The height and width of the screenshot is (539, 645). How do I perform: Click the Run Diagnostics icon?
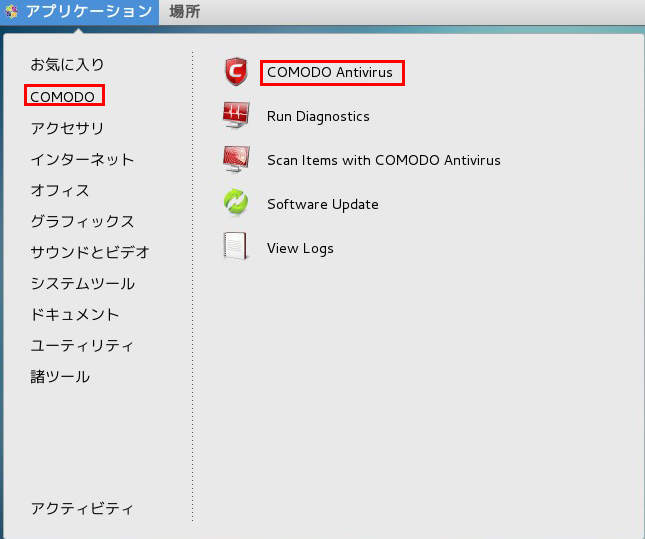pyautogui.click(x=236, y=116)
